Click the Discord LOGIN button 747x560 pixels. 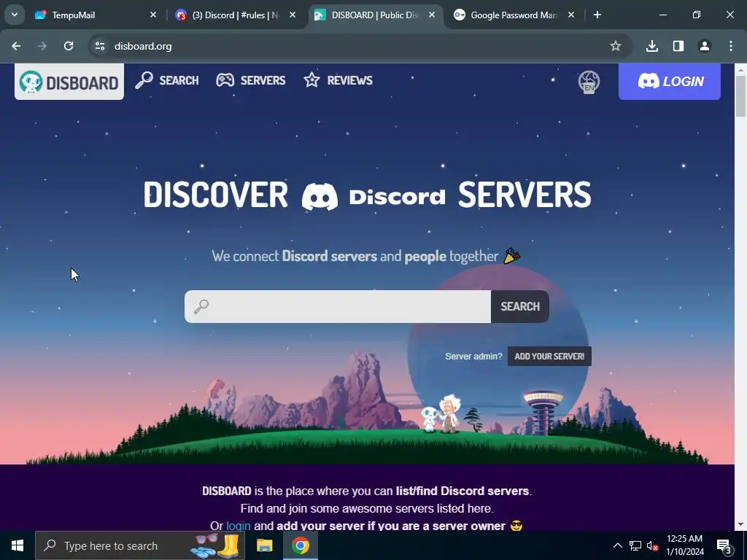pos(670,82)
